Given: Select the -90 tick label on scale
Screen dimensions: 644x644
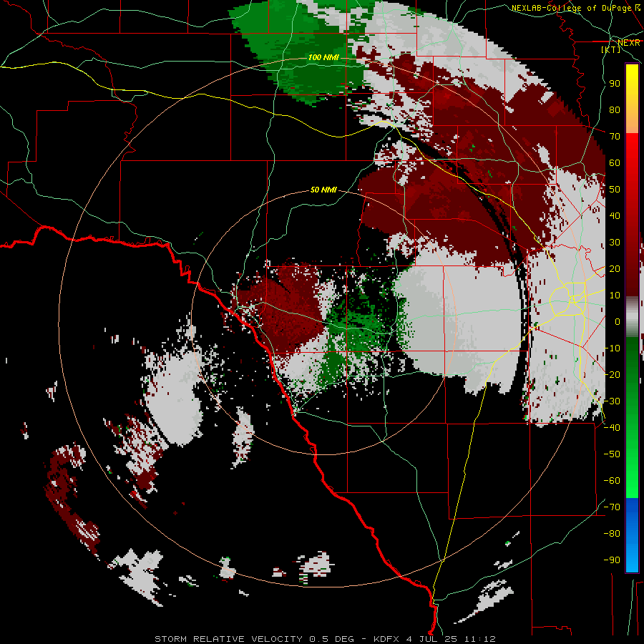Looking at the screenshot, I should (x=612, y=560).
